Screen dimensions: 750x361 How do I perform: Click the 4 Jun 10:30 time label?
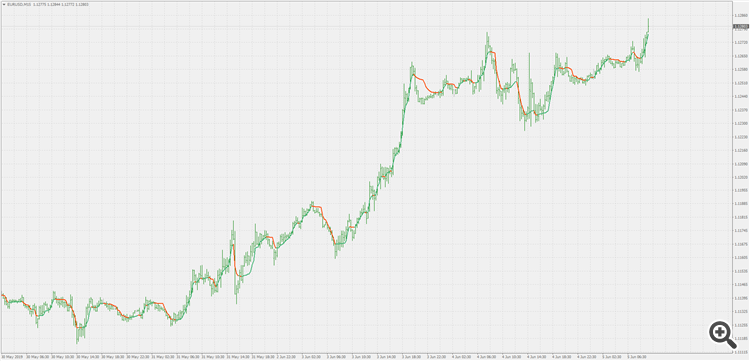(512, 357)
